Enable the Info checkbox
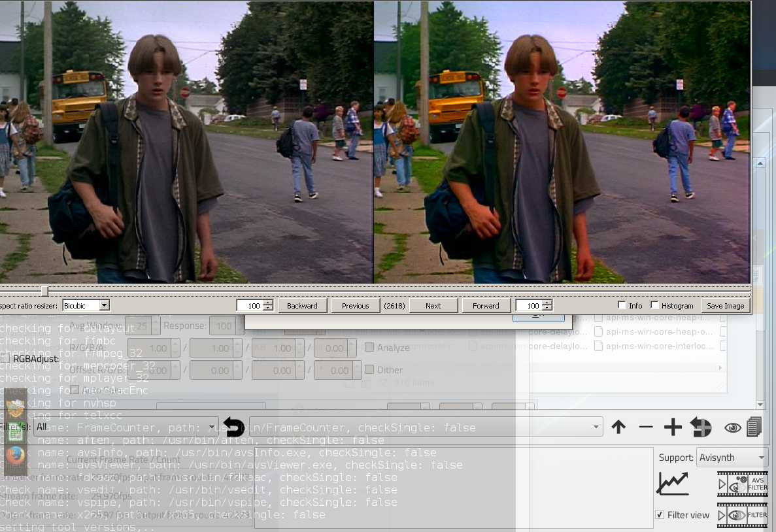Screen dimensions: 776x532 622,305
